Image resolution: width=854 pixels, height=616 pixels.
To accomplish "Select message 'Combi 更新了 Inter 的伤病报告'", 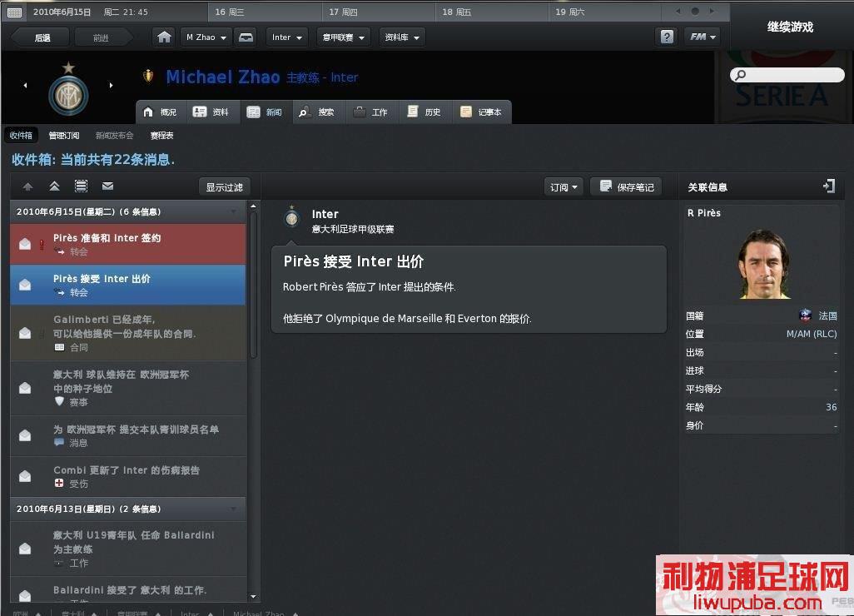I will [x=128, y=477].
